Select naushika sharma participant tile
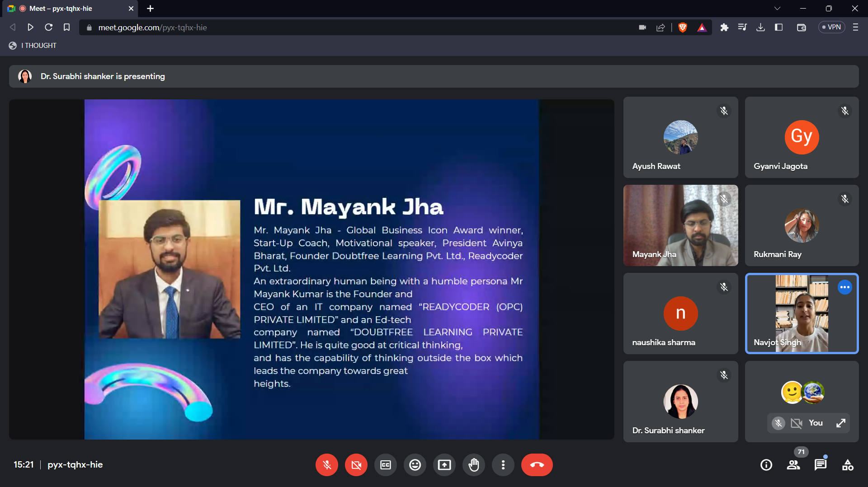The height and width of the screenshot is (487, 868). [x=680, y=314]
